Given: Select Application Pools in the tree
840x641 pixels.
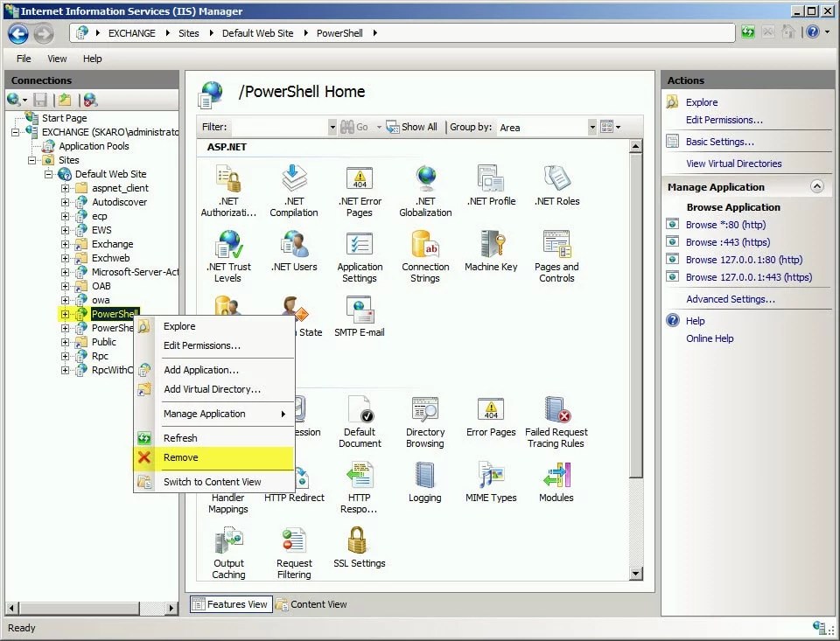Looking at the screenshot, I should click(x=94, y=146).
